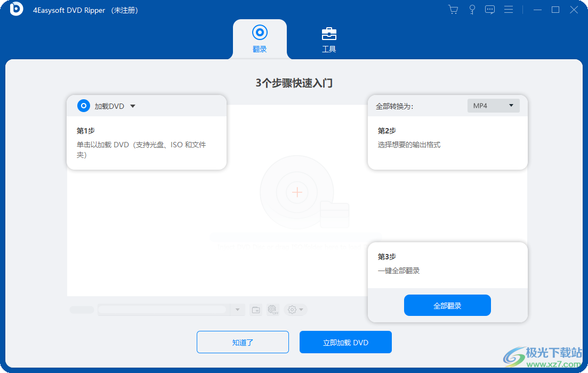
Task: Click the 第1步 heading text
Action: point(85,131)
